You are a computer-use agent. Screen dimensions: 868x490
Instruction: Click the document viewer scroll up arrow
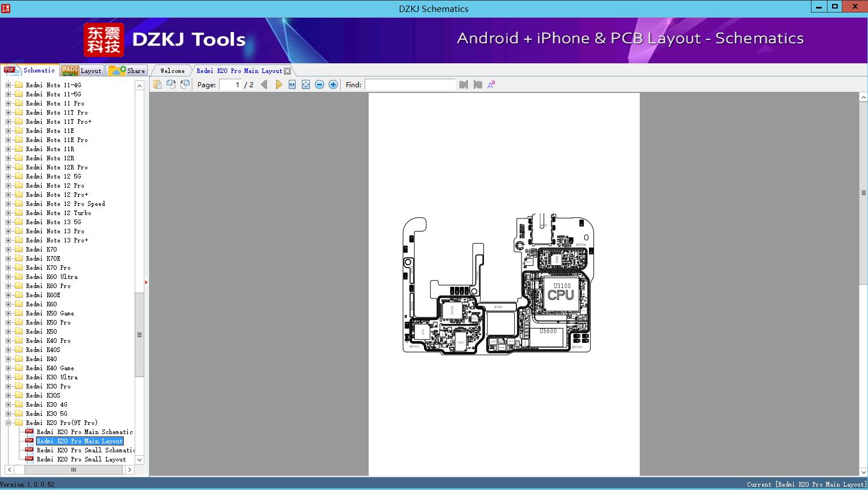(863, 98)
